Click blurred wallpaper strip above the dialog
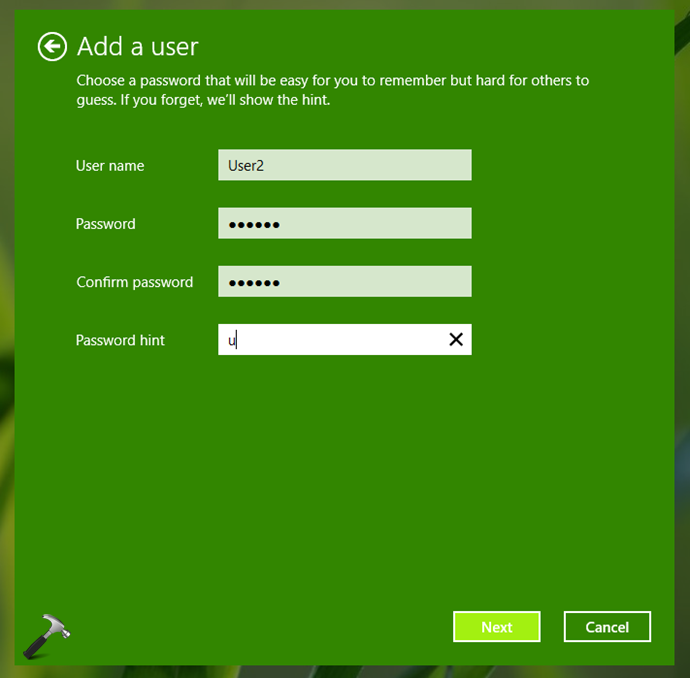The image size is (690, 678). click(344, 5)
